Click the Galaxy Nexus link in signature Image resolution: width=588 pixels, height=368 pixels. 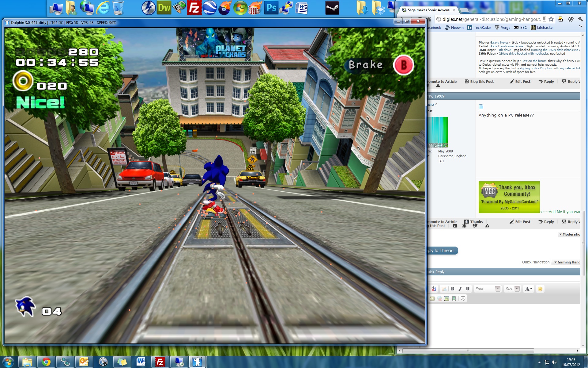tap(499, 43)
